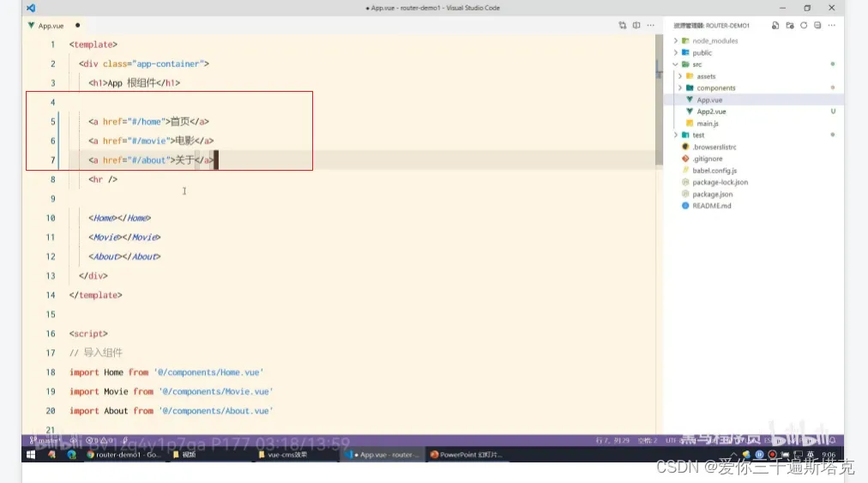Open package-lock.json file
The height and width of the screenshot is (483, 868).
pos(720,182)
